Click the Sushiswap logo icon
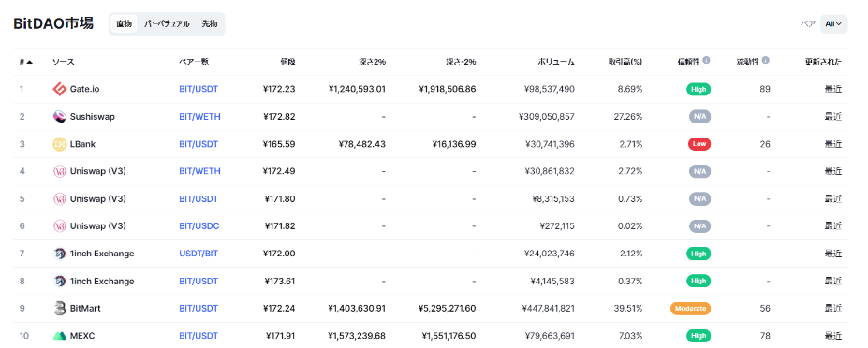 pos(59,117)
